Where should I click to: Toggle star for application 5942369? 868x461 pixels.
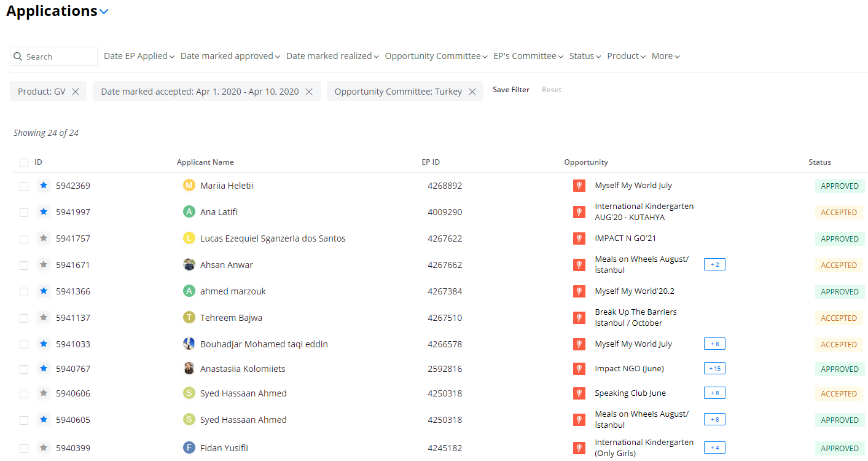click(44, 185)
